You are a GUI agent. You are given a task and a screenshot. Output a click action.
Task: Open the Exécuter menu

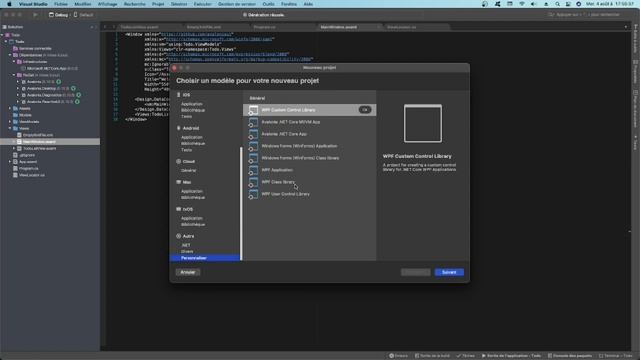(x=202, y=4)
